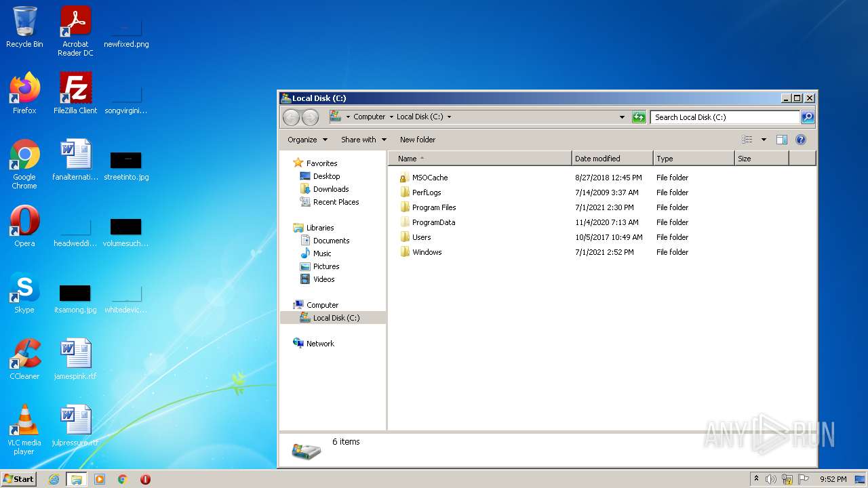Screen dimensions: 868x488
Task: Expand address bar history dropdown
Action: (x=622, y=117)
